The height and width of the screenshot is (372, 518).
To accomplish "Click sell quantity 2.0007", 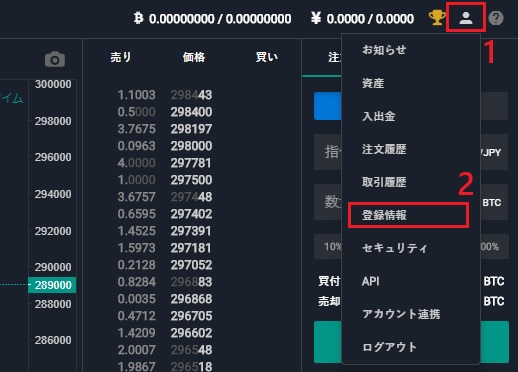I will pos(137,350).
